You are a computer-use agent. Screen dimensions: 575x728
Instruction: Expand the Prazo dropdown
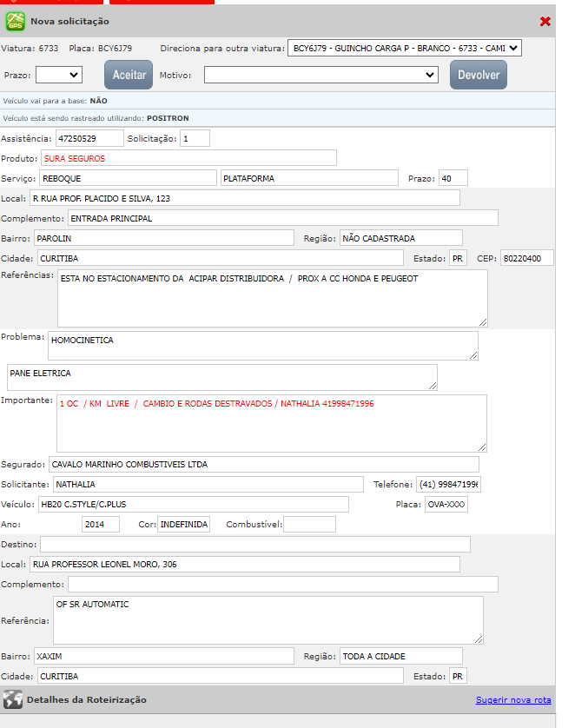coord(58,76)
